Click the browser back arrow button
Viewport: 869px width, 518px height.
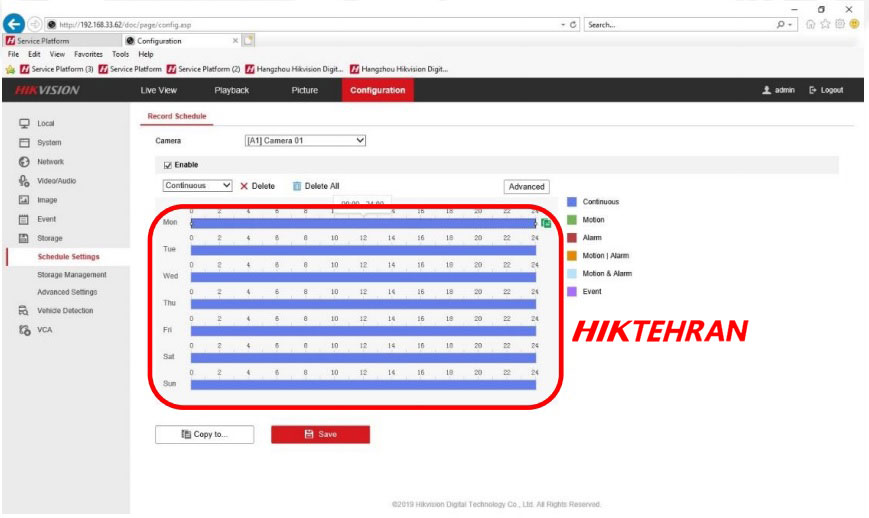(14, 24)
